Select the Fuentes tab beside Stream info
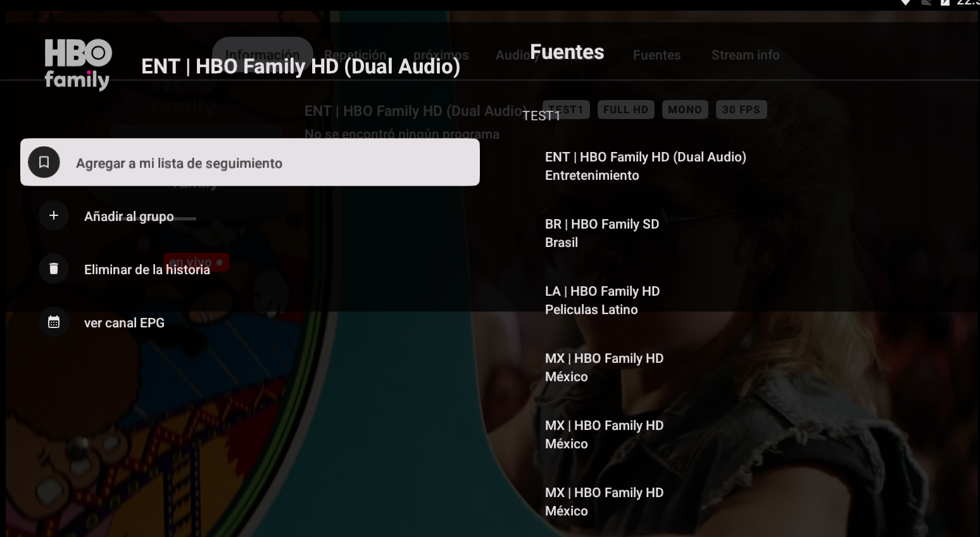 click(656, 55)
